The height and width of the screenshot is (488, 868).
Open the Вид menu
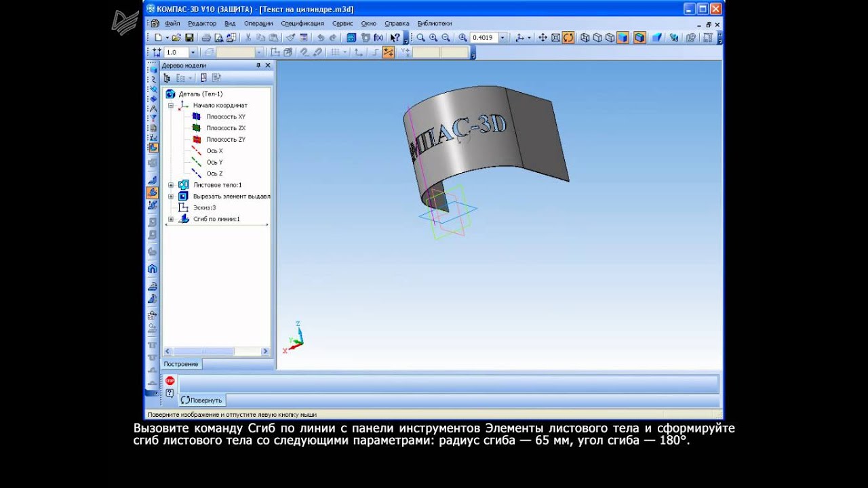coord(230,23)
